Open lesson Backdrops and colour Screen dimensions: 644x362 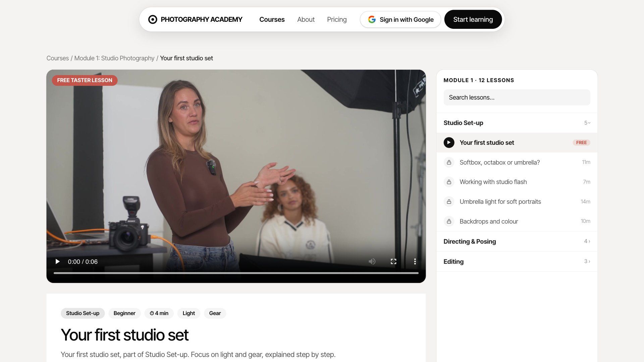point(517,221)
